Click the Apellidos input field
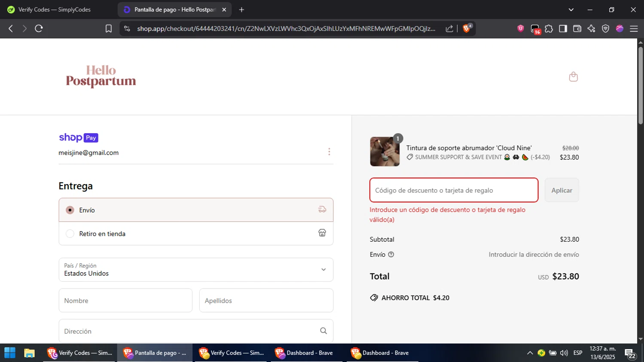Screen dimensions: 644x362 [x=266, y=301]
